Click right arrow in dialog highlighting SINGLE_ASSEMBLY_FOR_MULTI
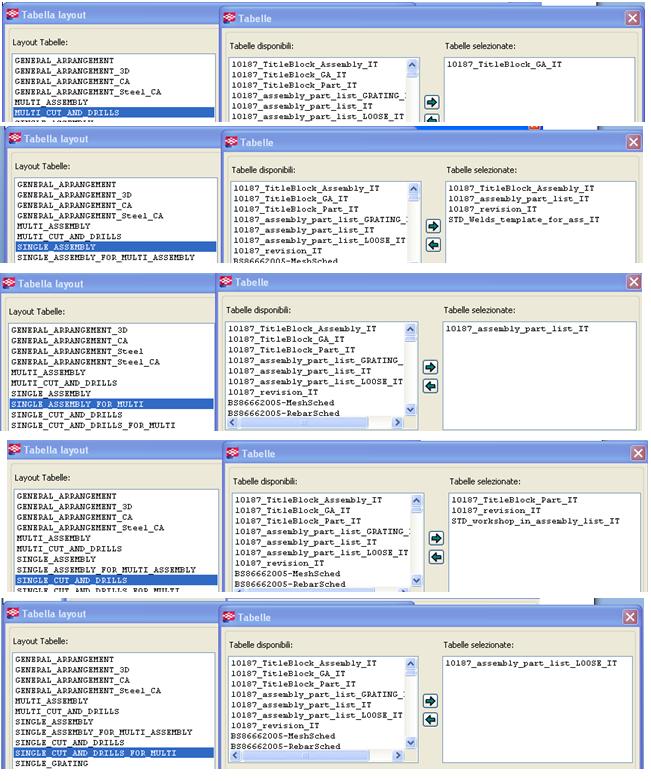Viewport: 651px width, 781px height. [x=430, y=367]
